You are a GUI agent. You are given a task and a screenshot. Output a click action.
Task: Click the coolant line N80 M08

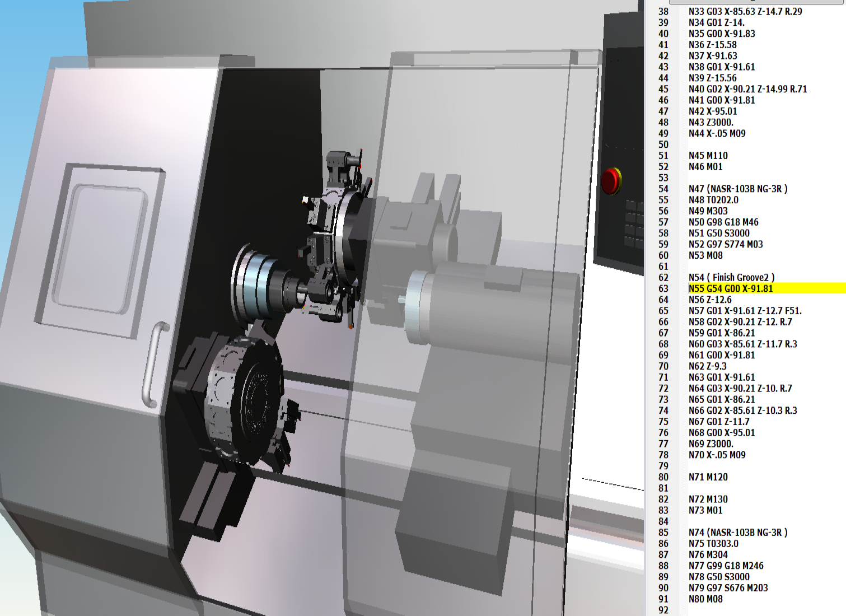(705, 599)
